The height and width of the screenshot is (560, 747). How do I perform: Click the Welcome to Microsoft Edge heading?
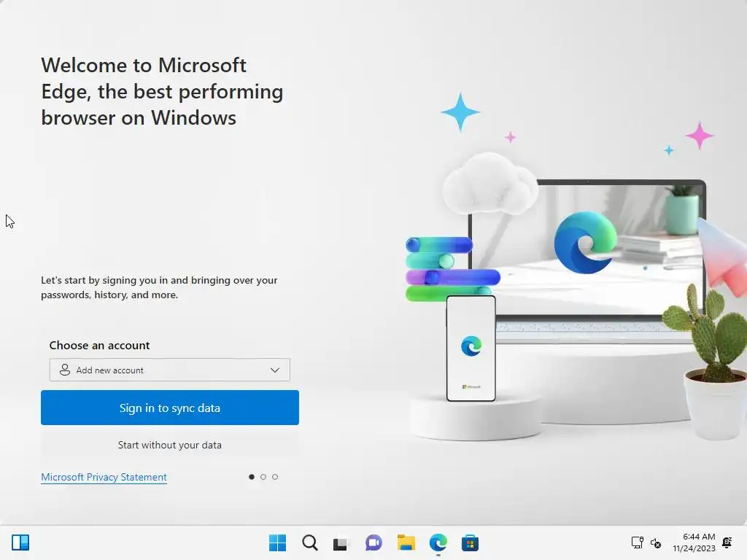point(162,91)
